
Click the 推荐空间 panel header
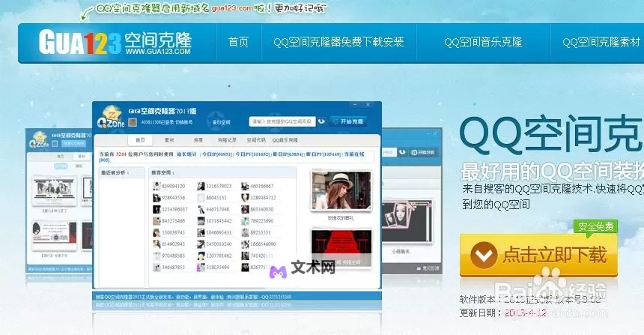(x=222, y=172)
